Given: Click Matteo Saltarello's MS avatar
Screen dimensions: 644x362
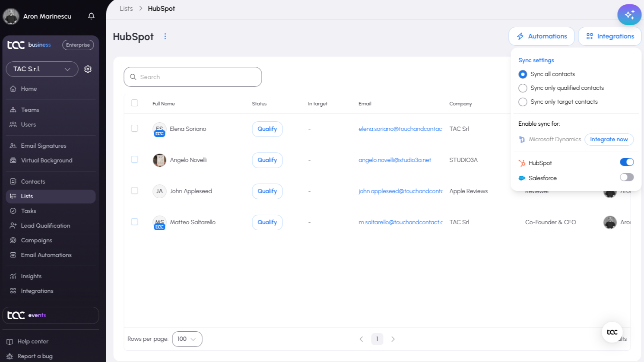Looking at the screenshot, I should point(159,222).
